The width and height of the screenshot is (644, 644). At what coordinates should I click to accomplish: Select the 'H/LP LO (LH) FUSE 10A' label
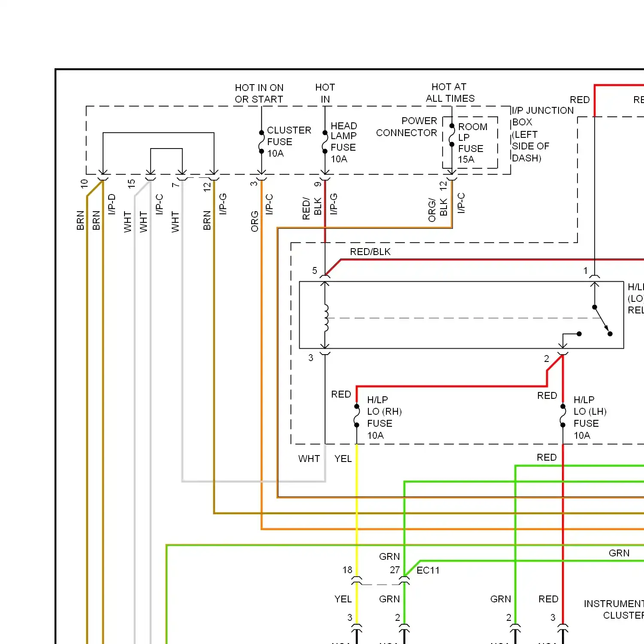point(590,417)
